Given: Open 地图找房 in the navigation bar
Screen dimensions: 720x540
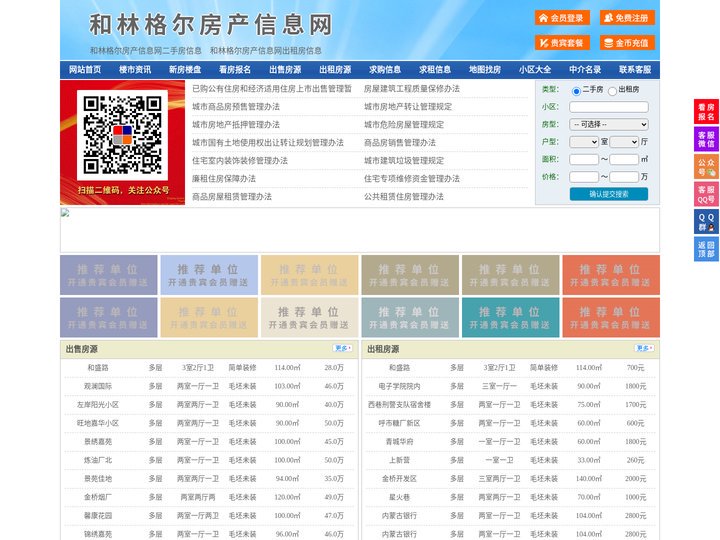Looking at the screenshot, I should coord(485,70).
